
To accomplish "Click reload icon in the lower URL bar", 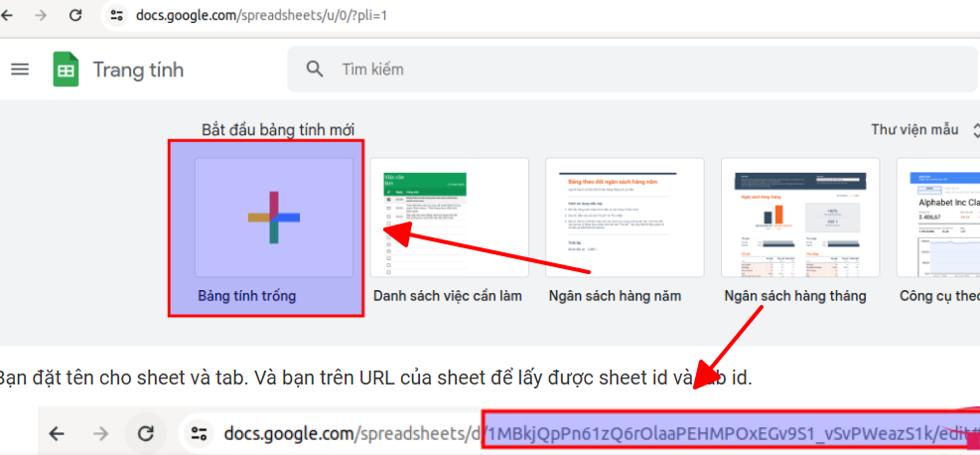I will (146, 433).
